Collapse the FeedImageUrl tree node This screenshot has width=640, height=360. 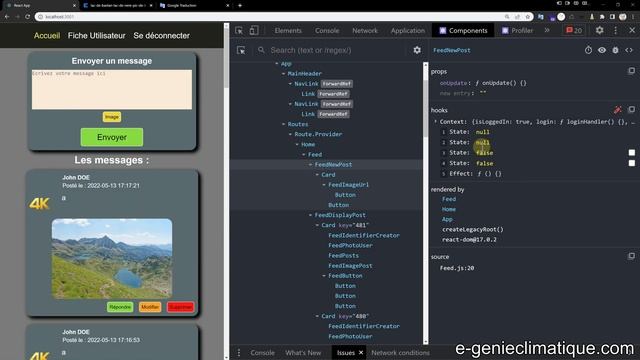coord(324,184)
